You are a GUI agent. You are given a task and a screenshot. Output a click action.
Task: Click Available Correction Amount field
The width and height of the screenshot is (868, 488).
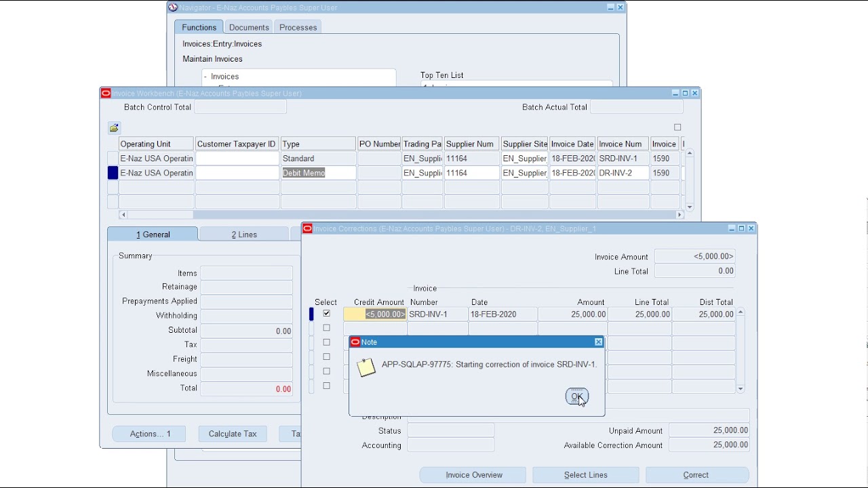tap(709, 445)
